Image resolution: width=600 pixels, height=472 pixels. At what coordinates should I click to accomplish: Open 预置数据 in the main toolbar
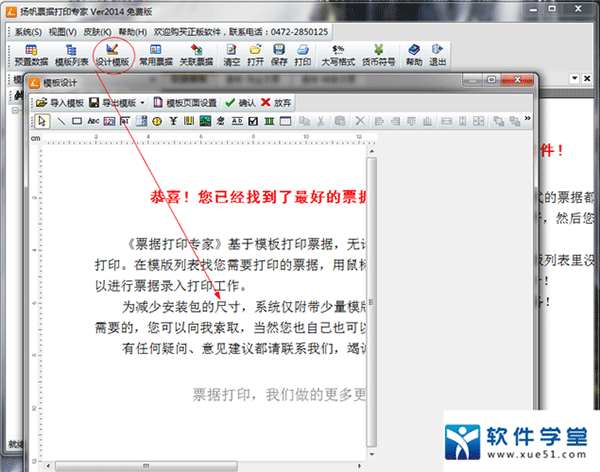(31, 56)
